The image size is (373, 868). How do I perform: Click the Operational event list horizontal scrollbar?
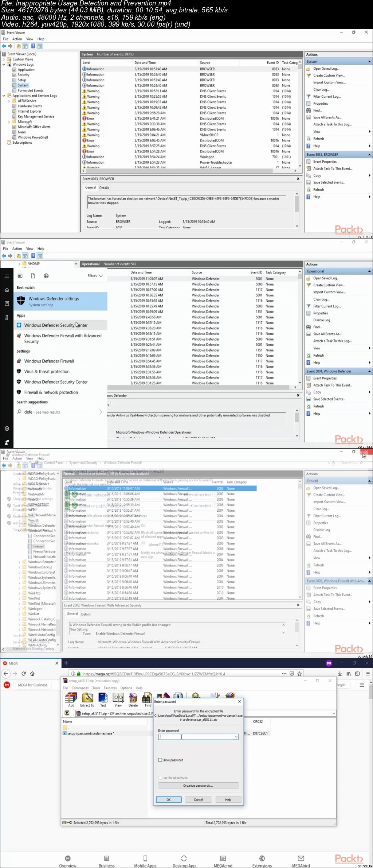[x=203, y=387]
